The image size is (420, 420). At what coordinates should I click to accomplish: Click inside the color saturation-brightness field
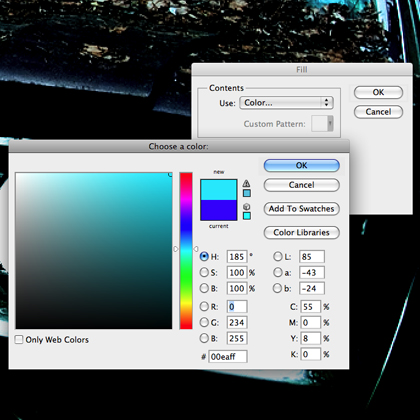pos(94,251)
